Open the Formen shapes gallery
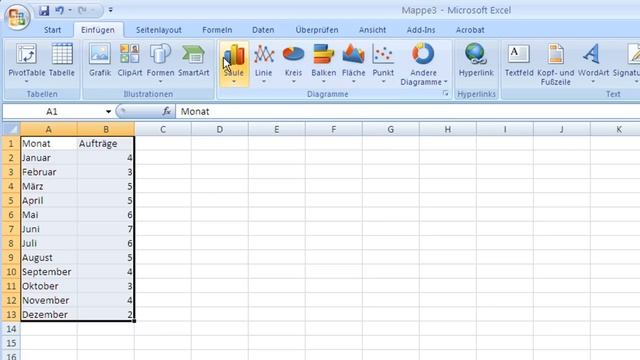Screen dimensions: 640x360 (x=160, y=63)
